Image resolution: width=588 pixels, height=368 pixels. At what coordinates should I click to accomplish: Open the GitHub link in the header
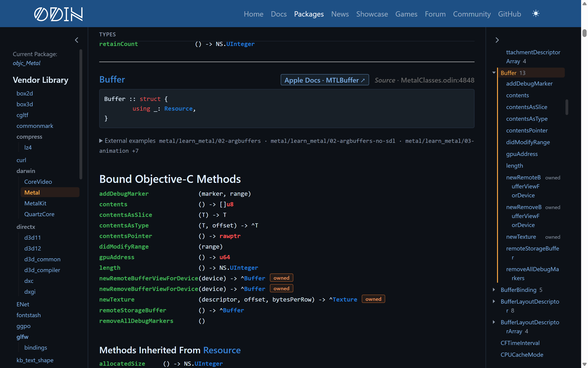[x=509, y=14]
